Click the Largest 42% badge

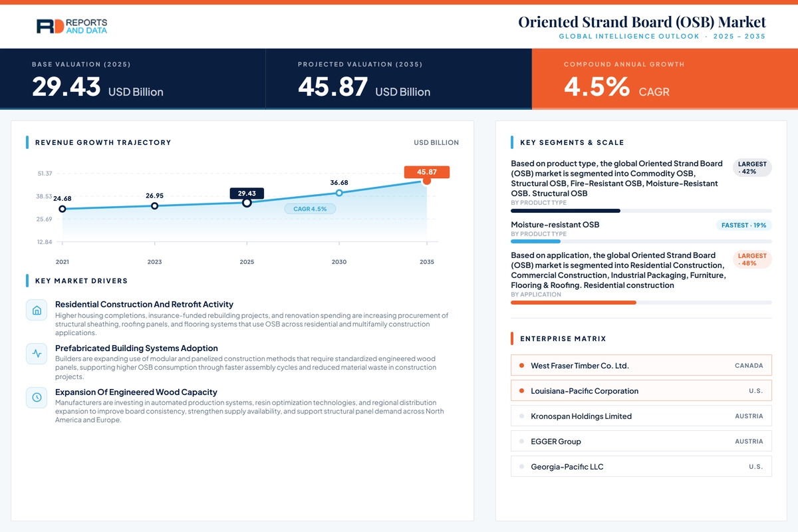tap(752, 168)
